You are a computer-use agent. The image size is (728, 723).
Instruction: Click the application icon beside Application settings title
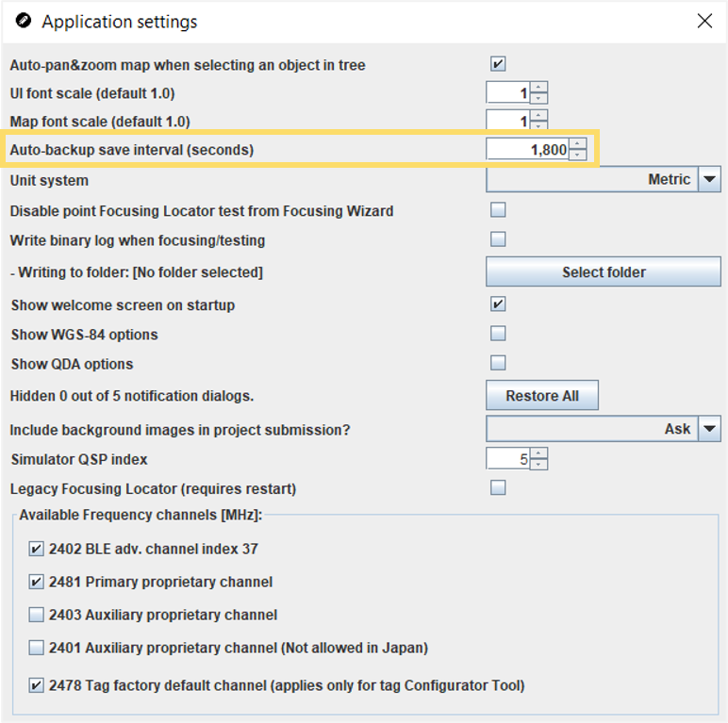tap(24, 21)
